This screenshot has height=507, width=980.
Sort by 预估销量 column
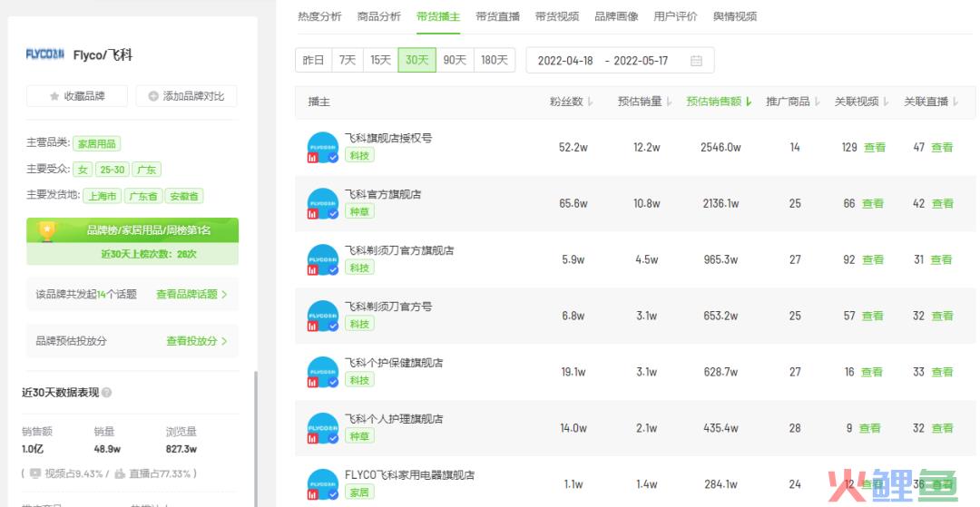tap(645, 102)
